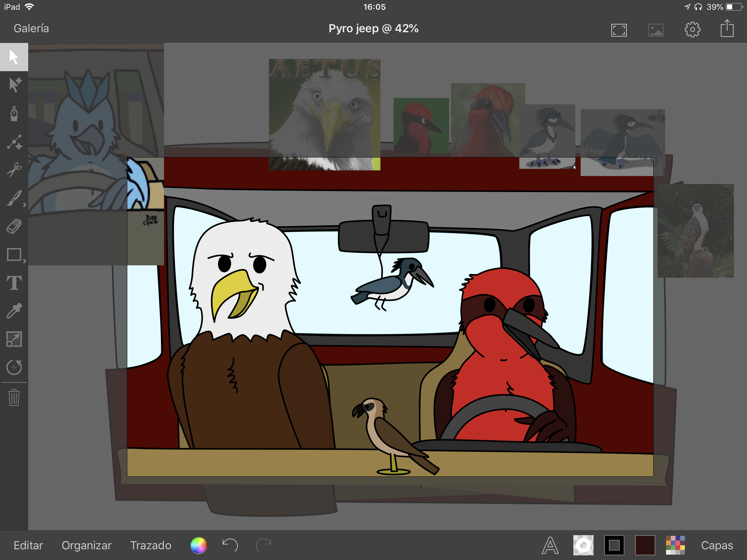Select the Scale tool
The width and height of the screenshot is (747, 560).
coord(14,339)
